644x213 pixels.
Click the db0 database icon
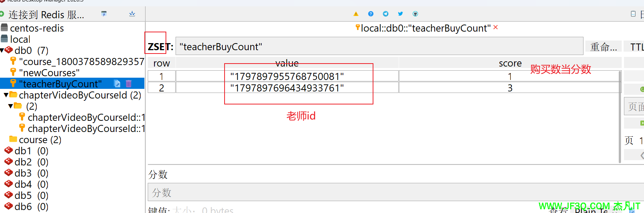9,50
